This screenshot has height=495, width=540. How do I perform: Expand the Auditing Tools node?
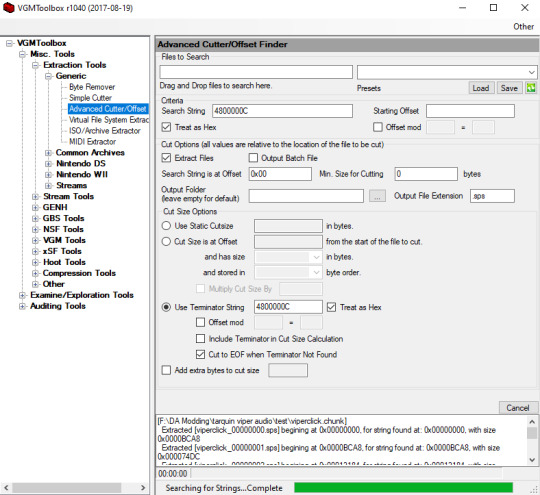[22, 306]
